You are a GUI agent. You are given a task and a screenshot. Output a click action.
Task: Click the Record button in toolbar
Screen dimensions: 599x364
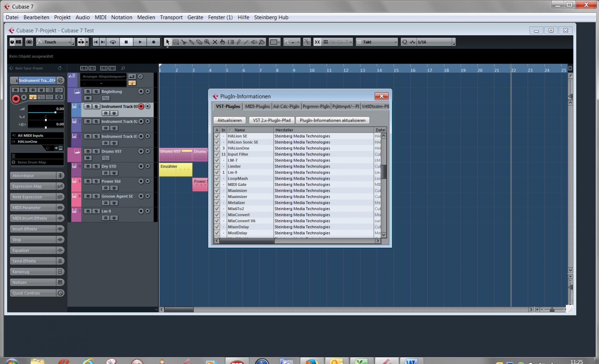[x=154, y=42]
